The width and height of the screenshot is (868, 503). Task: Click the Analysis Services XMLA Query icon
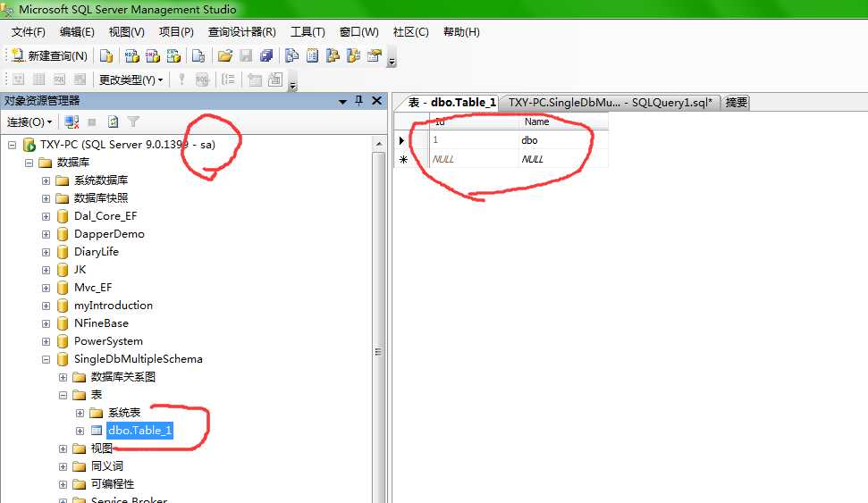tap(173, 56)
